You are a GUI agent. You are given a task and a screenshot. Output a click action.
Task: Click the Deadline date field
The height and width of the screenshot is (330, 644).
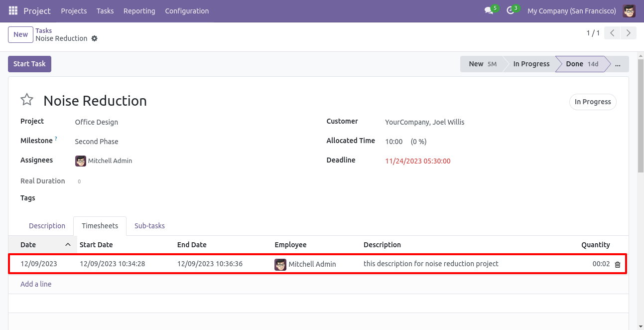(x=417, y=161)
